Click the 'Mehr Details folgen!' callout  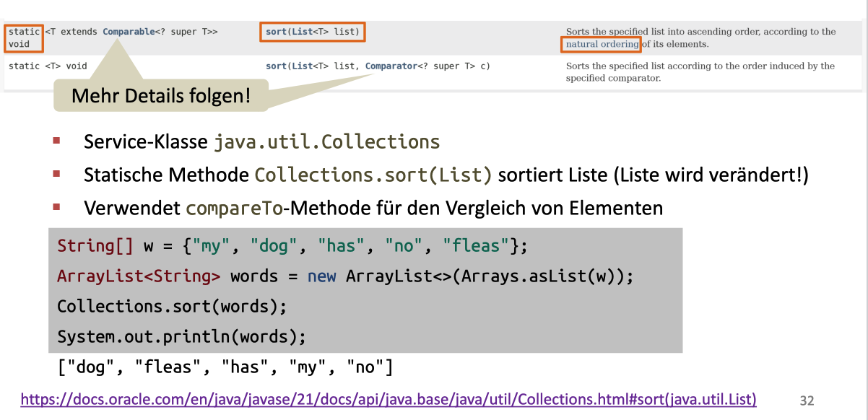click(x=161, y=95)
